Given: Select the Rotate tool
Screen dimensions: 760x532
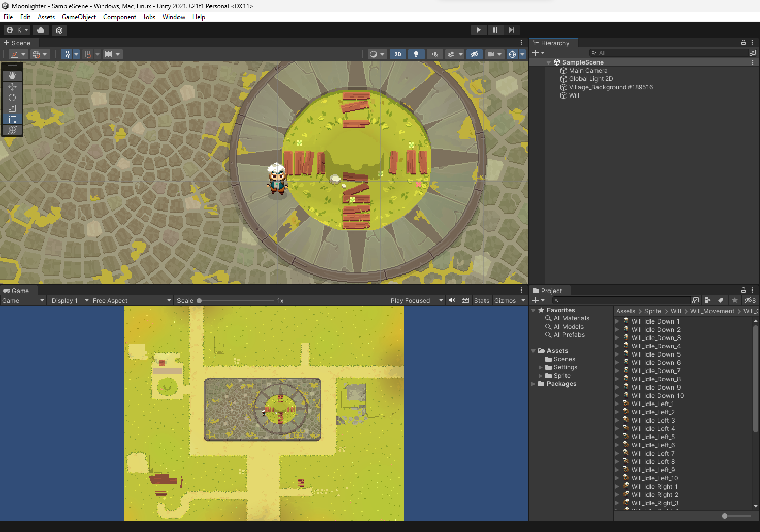Looking at the screenshot, I should pos(12,98).
